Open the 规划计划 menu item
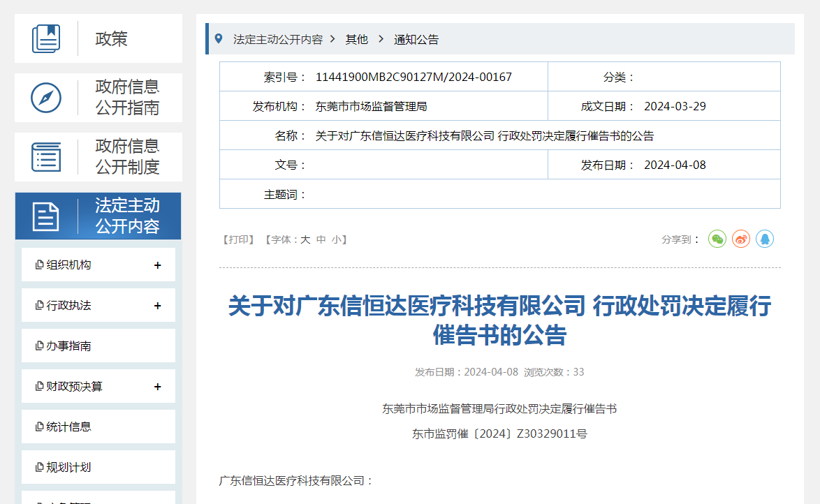Screen dimensions: 820x504 click(98, 467)
